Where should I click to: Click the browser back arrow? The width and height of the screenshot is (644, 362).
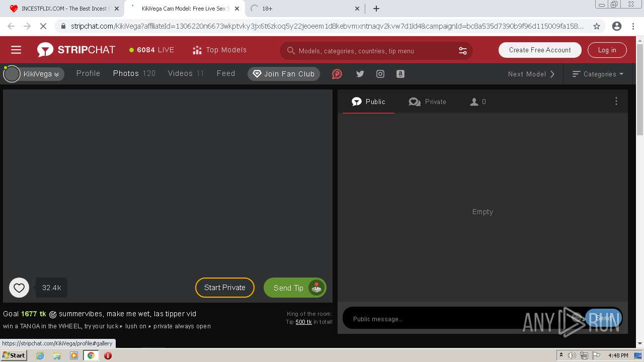(11, 26)
